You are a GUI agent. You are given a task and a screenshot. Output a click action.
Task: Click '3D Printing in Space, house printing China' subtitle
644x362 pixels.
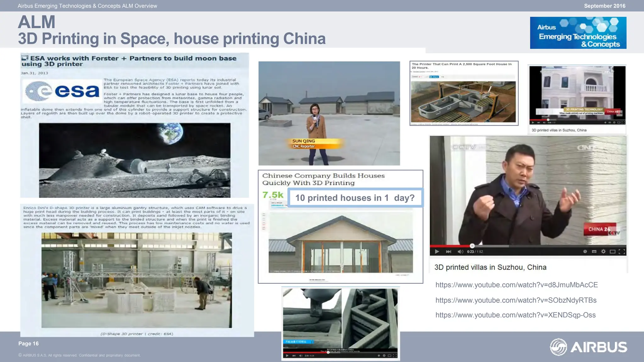coord(172,39)
